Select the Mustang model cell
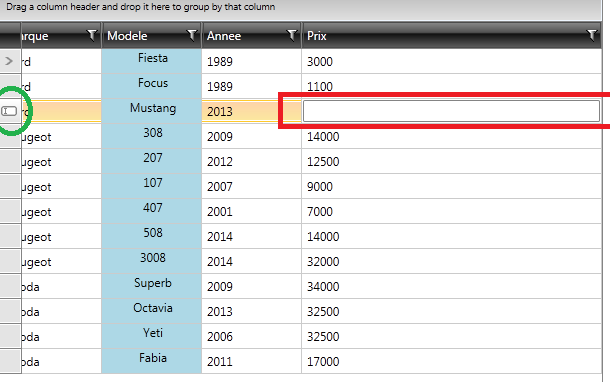 (152, 111)
